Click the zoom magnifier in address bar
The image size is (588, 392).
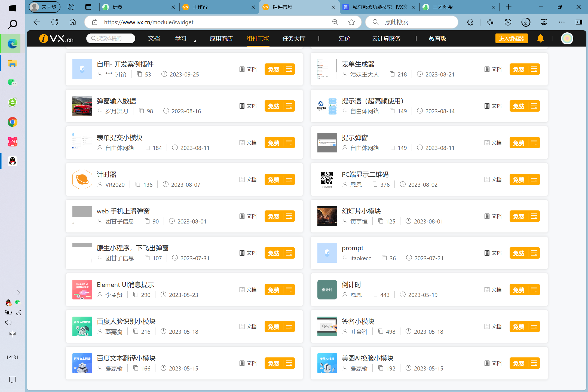[x=335, y=22]
